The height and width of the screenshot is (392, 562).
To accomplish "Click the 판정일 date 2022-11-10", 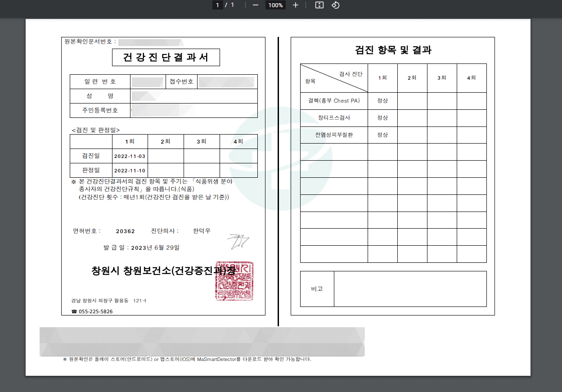I will pyautogui.click(x=129, y=170).
